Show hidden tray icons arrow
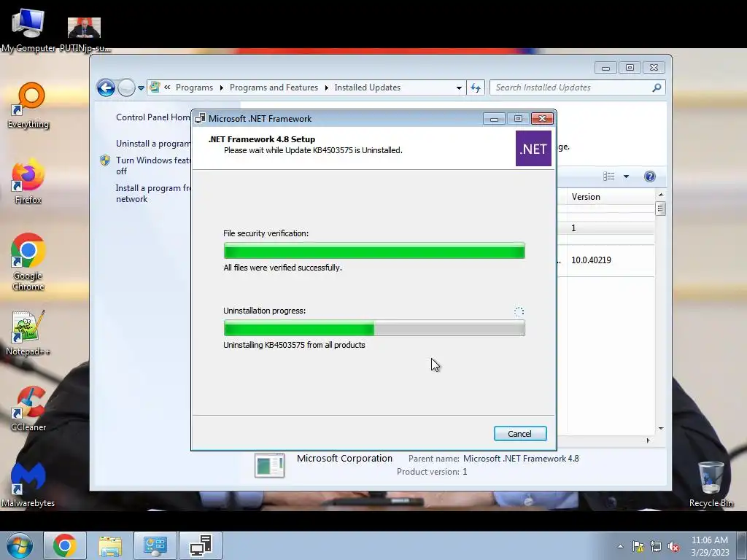The width and height of the screenshot is (747, 560). click(x=620, y=546)
